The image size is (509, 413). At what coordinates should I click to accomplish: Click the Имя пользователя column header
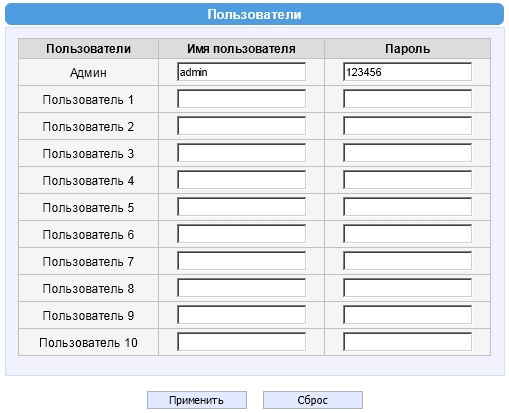[241, 49]
